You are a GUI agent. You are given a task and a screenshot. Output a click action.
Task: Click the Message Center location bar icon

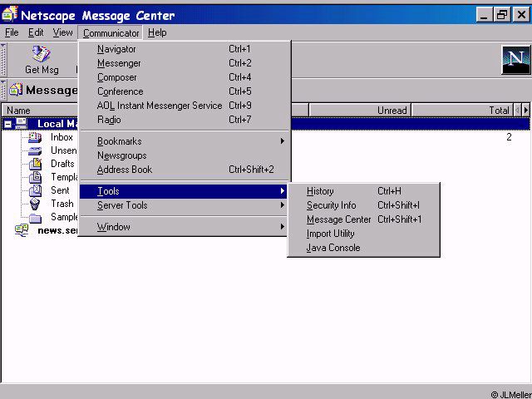point(16,90)
